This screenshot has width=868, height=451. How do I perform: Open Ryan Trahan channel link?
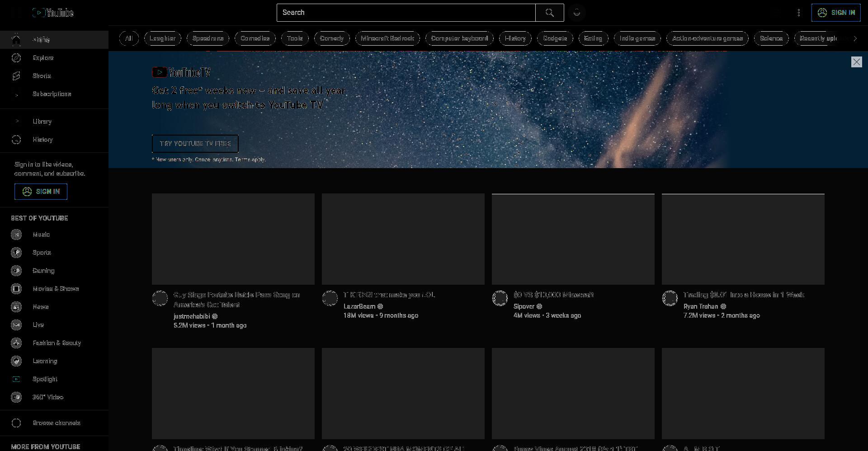(701, 306)
